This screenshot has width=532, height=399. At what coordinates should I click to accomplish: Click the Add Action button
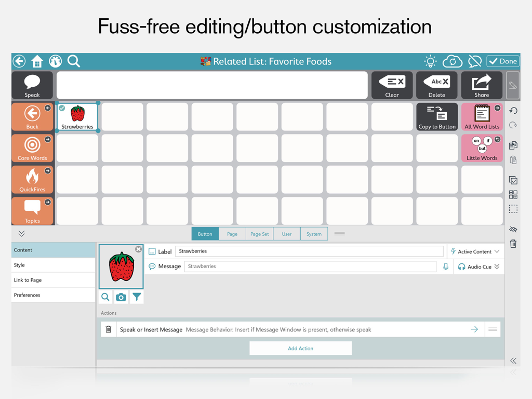[300, 348]
